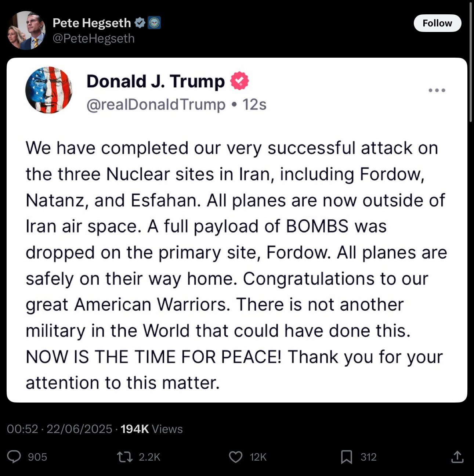
Task: Open the three-dot menu on Trump's post
Action: click(x=437, y=90)
